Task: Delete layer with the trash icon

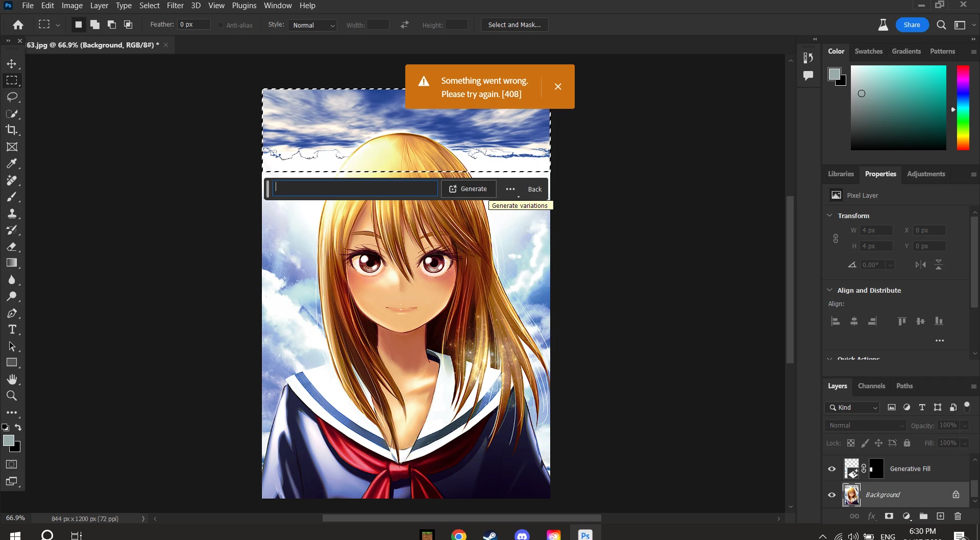Action: (958, 516)
